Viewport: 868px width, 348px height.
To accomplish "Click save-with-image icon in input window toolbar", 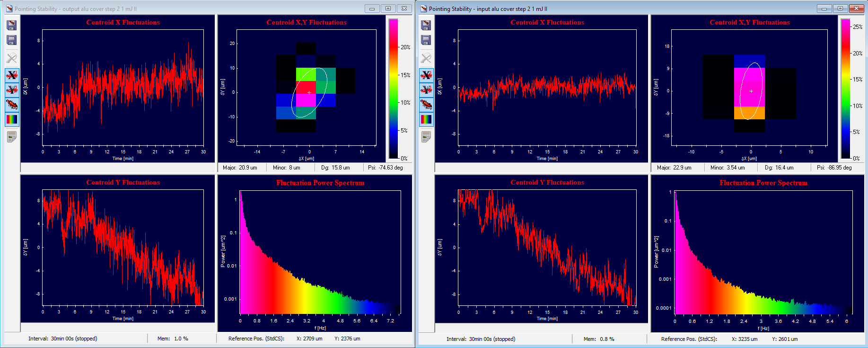I will tap(426, 25).
